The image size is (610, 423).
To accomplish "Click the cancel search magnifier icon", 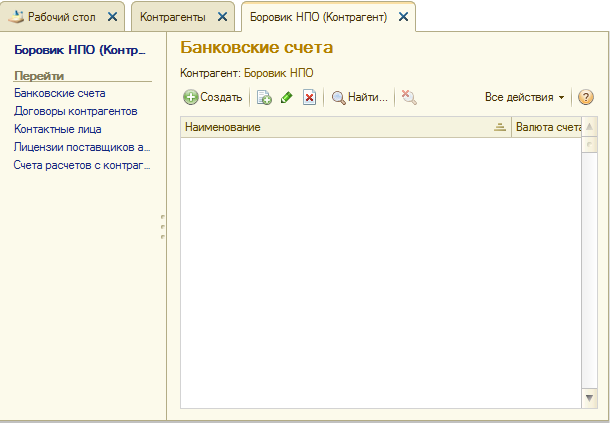I will coord(409,97).
